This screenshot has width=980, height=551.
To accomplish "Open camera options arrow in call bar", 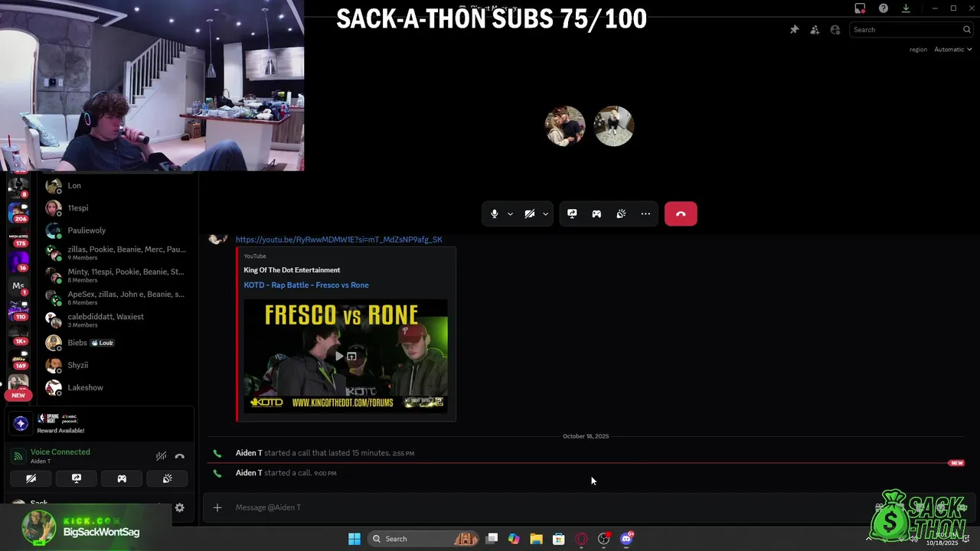I will 545,214.
